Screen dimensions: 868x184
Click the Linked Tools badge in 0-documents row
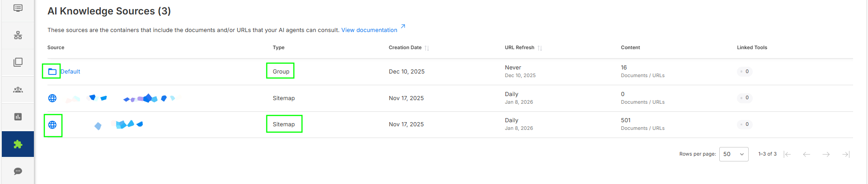click(x=745, y=97)
